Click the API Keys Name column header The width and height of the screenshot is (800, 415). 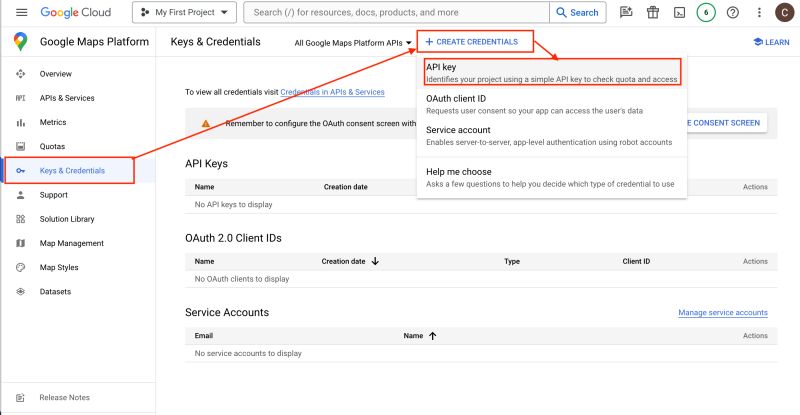[205, 187]
